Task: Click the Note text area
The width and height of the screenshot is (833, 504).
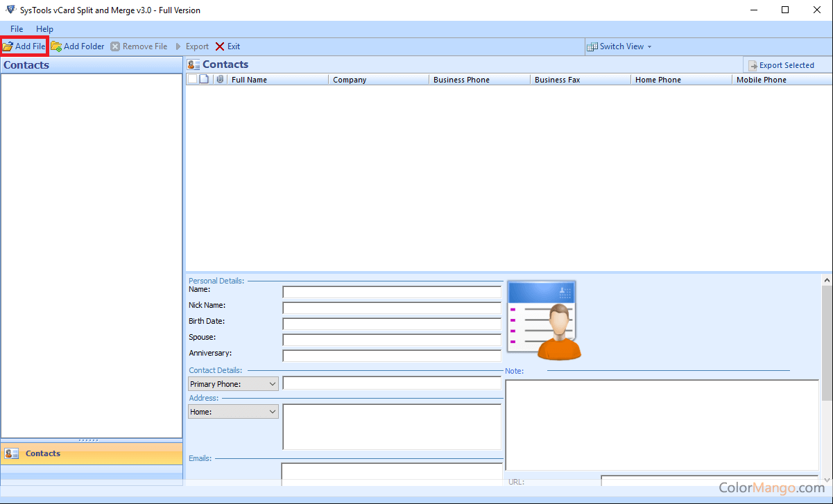Action: click(662, 425)
